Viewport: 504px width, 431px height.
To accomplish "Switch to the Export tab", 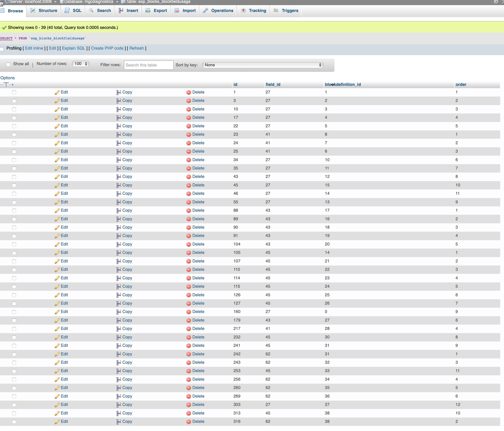I will [x=156, y=11].
